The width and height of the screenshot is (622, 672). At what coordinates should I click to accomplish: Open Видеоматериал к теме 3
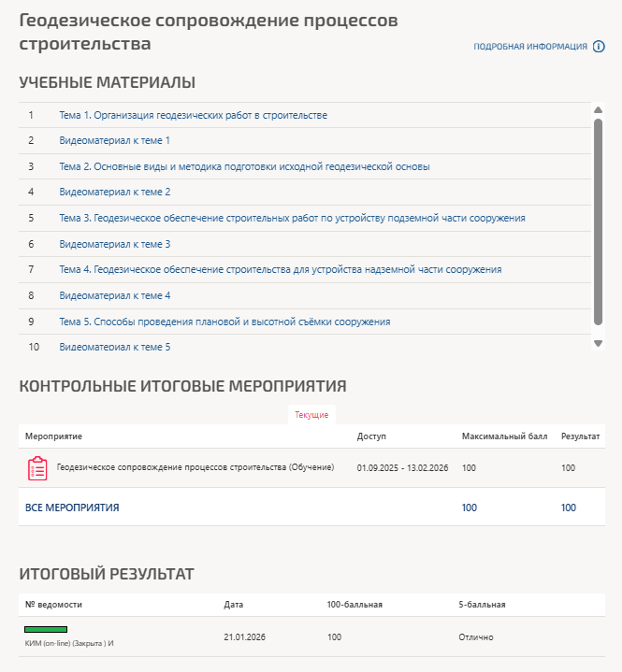114,244
